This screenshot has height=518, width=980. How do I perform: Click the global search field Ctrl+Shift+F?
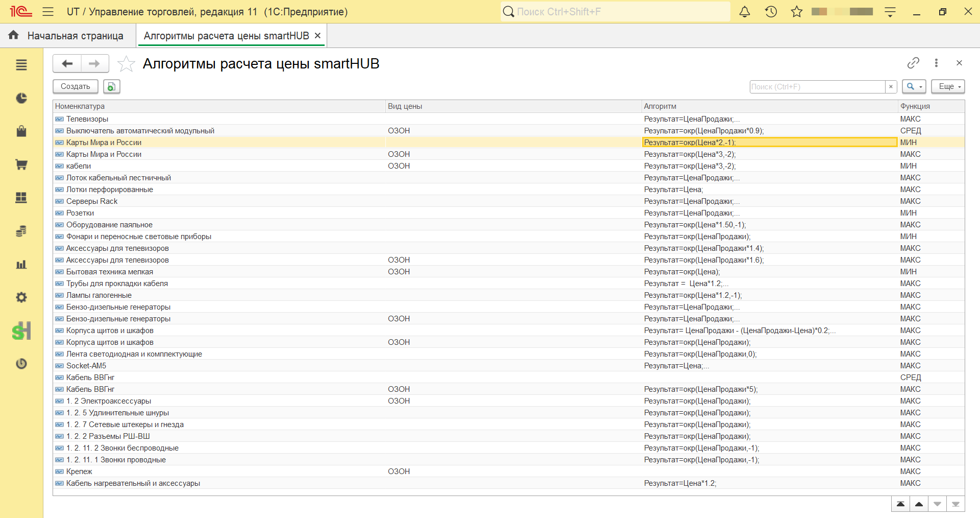pyautogui.click(x=615, y=11)
